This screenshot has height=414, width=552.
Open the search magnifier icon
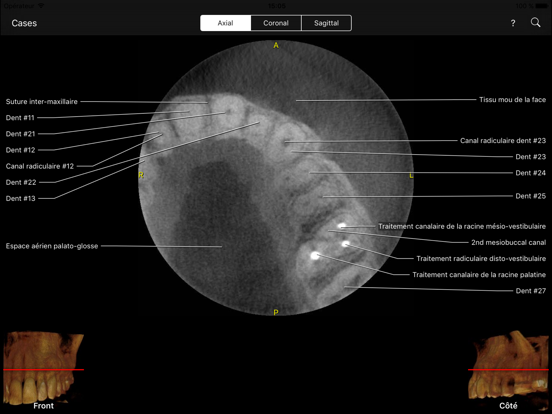(x=535, y=23)
